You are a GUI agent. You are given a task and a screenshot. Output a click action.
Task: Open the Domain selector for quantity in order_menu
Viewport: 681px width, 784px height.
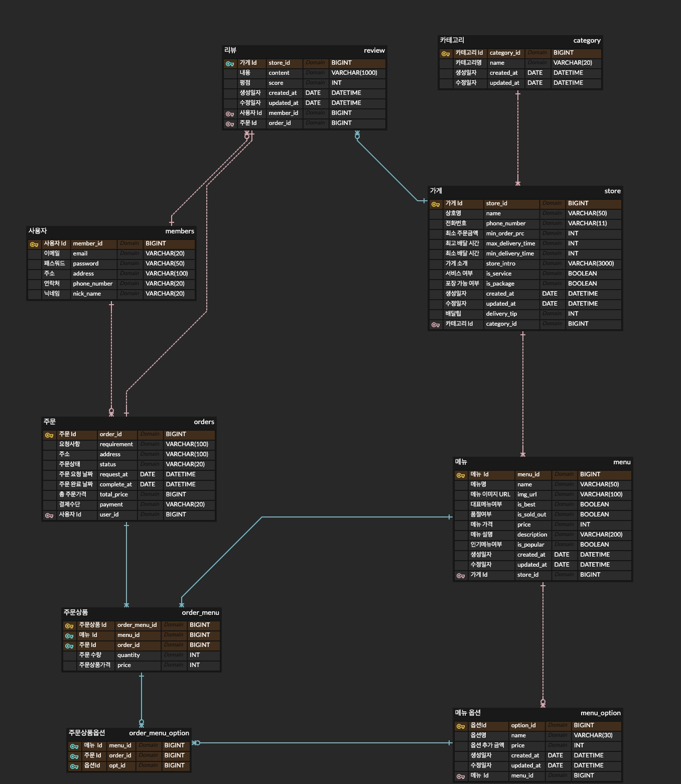click(174, 655)
